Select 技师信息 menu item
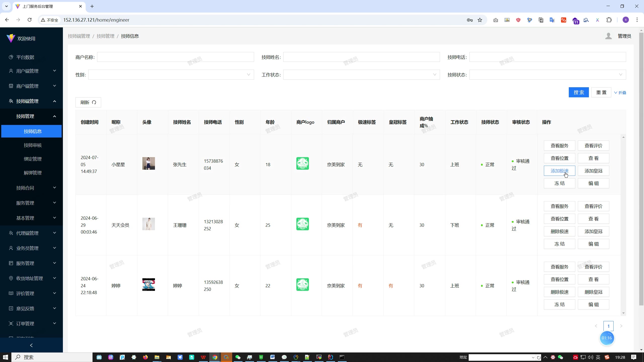Image resolution: width=644 pixels, height=362 pixels. (x=31, y=131)
